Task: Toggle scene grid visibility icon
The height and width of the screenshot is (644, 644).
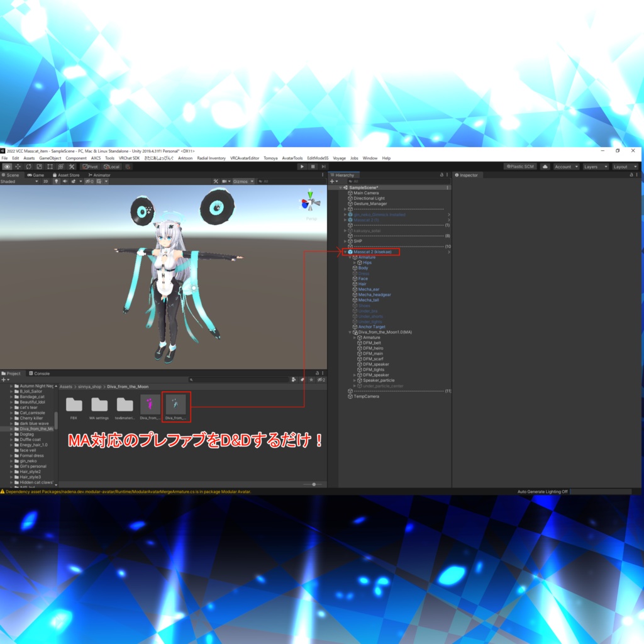Action: (x=99, y=181)
